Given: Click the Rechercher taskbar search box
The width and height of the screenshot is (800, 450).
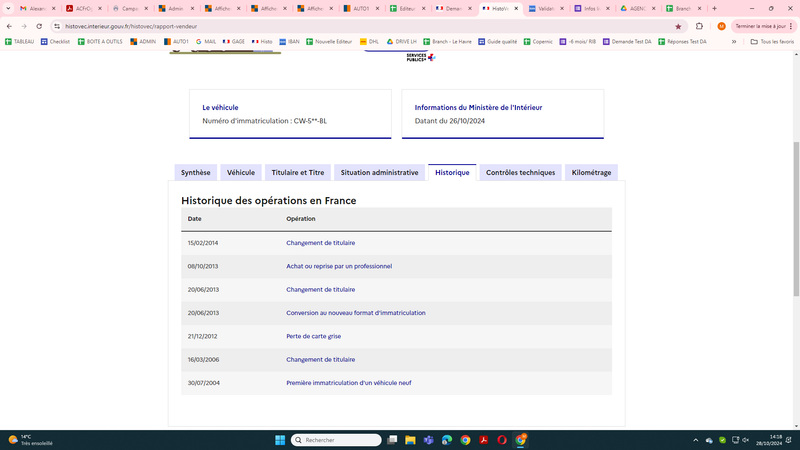Looking at the screenshot, I should click(x=336, y=440).
